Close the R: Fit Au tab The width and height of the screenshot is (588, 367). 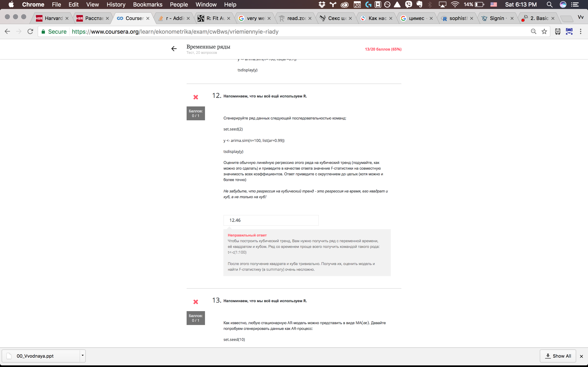point(229,18)
